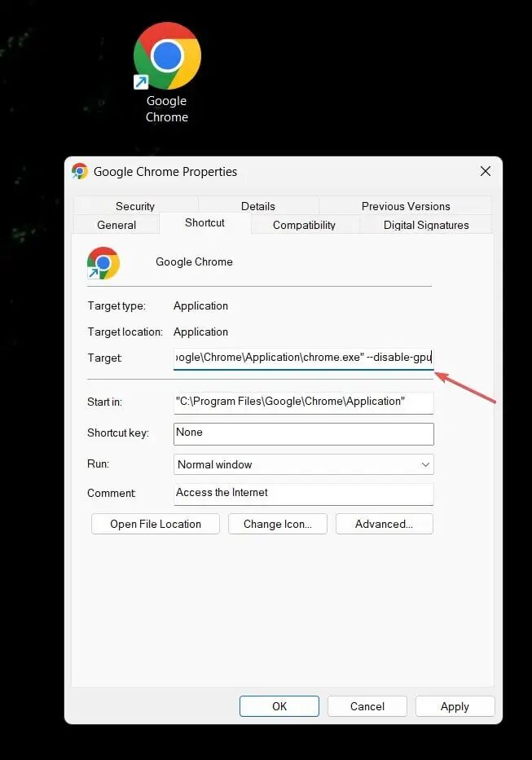Switch to the Security tab
The image size is (532, 760).
tap(135, 206)
